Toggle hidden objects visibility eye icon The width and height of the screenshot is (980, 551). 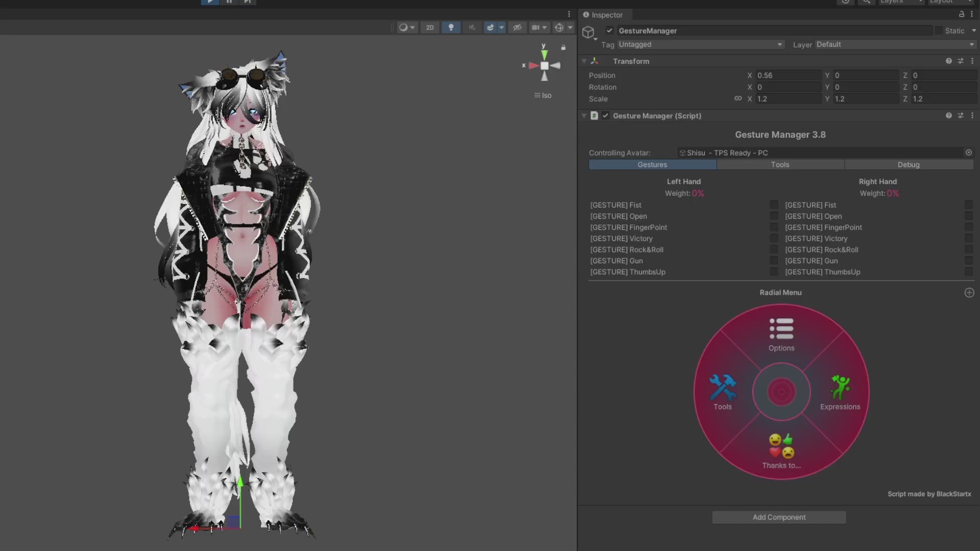tap(517, 28)
